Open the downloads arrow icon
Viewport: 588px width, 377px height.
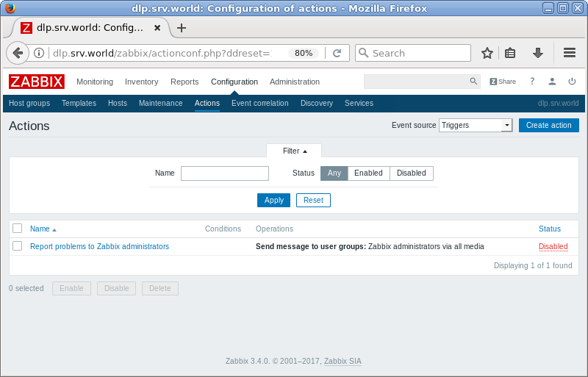(538, 53)
